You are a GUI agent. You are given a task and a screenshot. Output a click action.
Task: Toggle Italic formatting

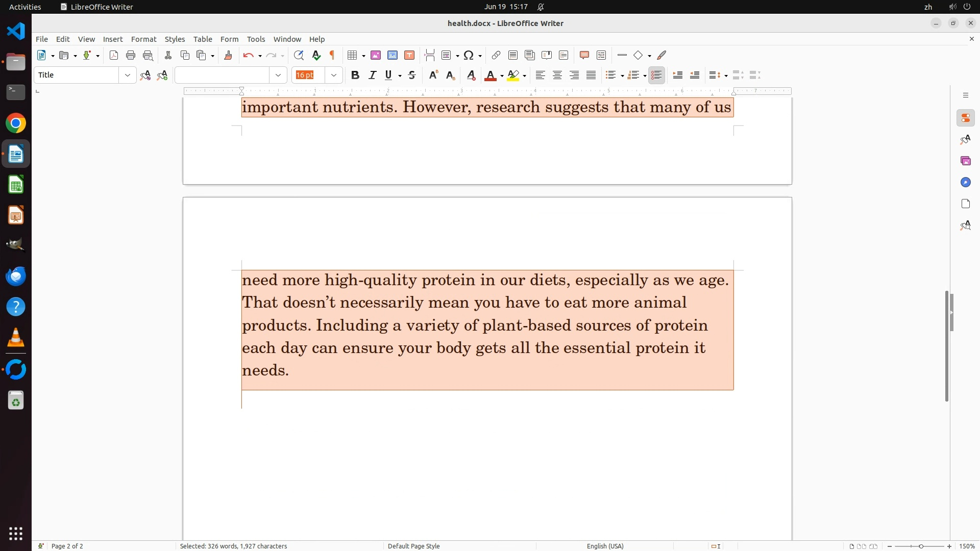(372, 75)
